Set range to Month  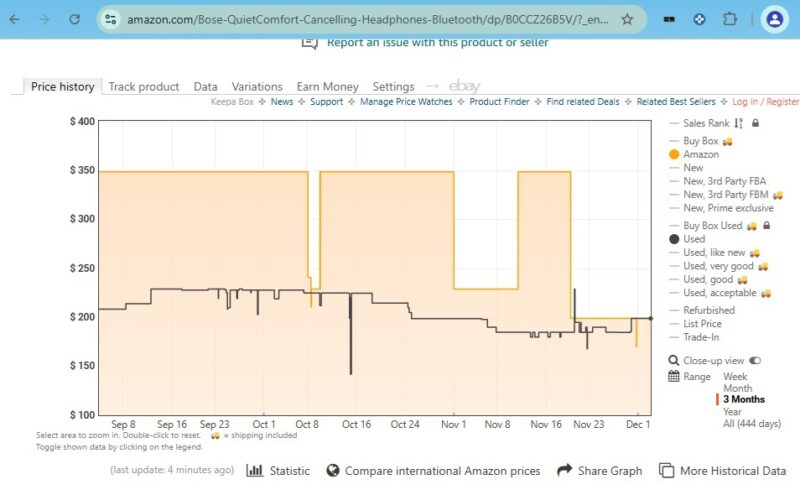coord(737,388)
